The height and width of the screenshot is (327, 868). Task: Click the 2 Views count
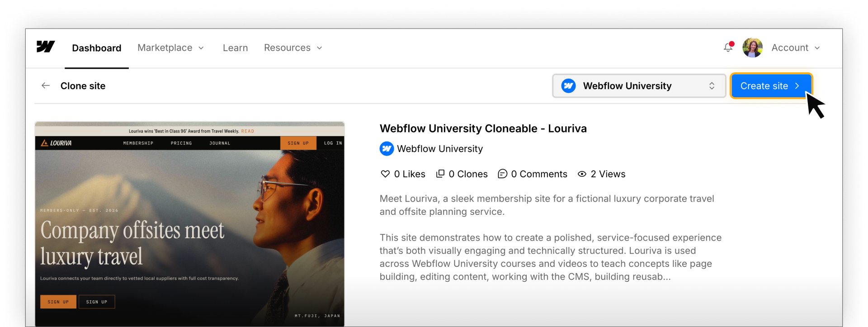608,174
